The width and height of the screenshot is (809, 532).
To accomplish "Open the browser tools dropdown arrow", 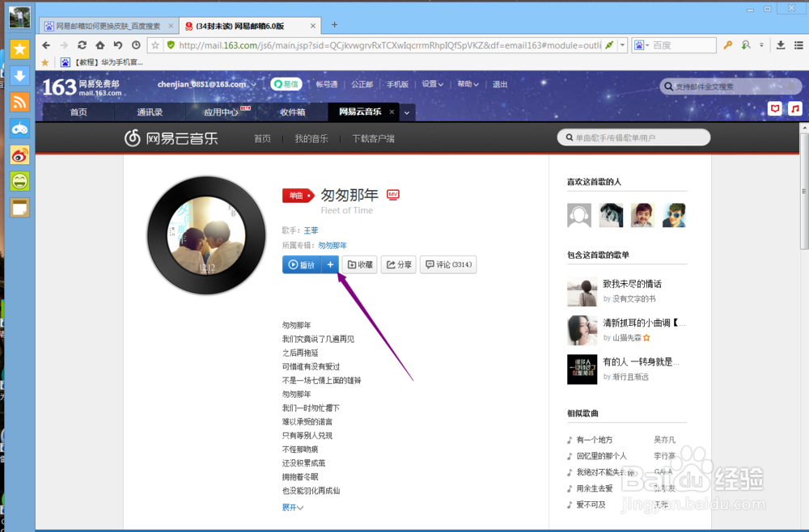I will [x=761, y=45].
